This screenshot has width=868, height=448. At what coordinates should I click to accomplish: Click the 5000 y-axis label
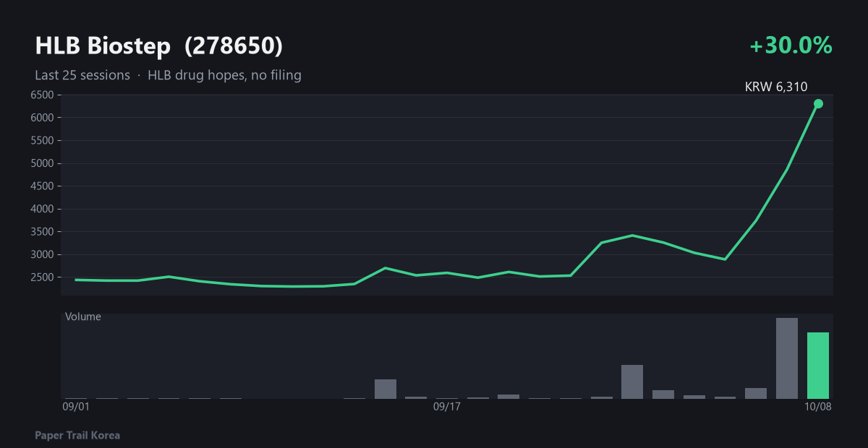click(43, 163)
